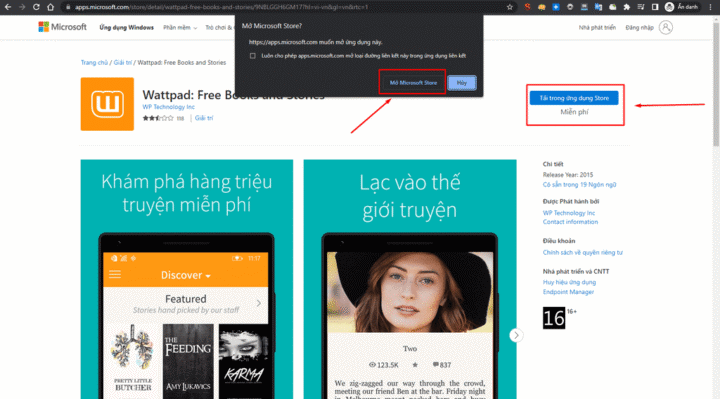This screenshot has width=720, height=399.
Task: Click Đăng nhập to sign in
Action: coord(639,28)
